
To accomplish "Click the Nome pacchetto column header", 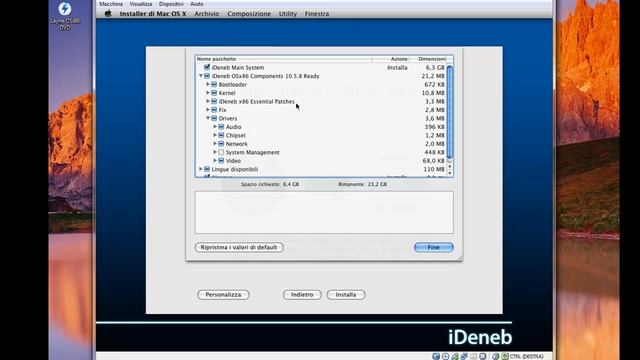I will pos(284,59).
